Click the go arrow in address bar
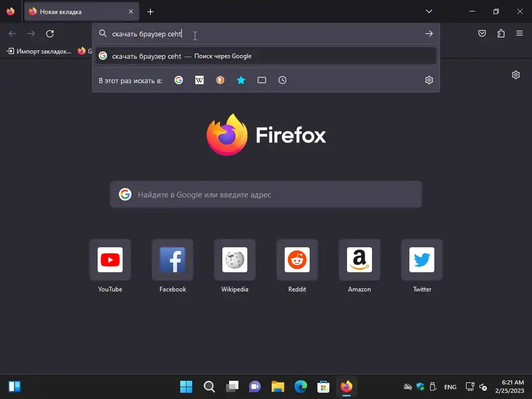 [429, 34]
